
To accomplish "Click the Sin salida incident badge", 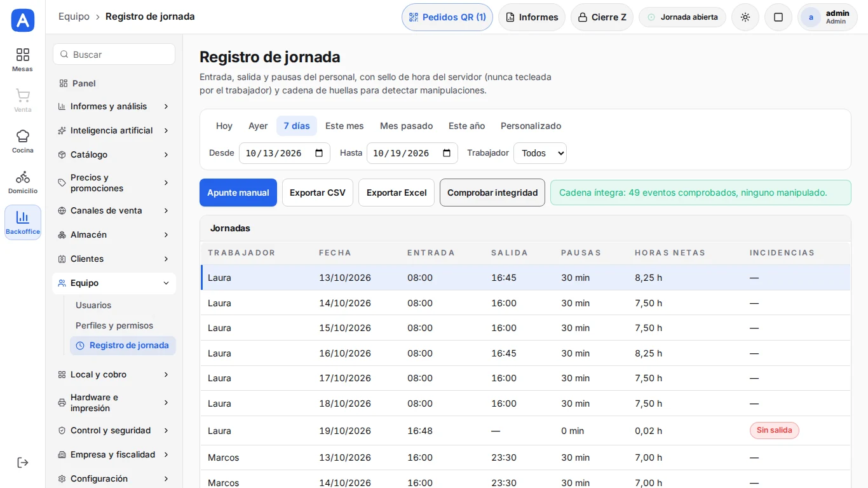I will (x=774, y=430).
